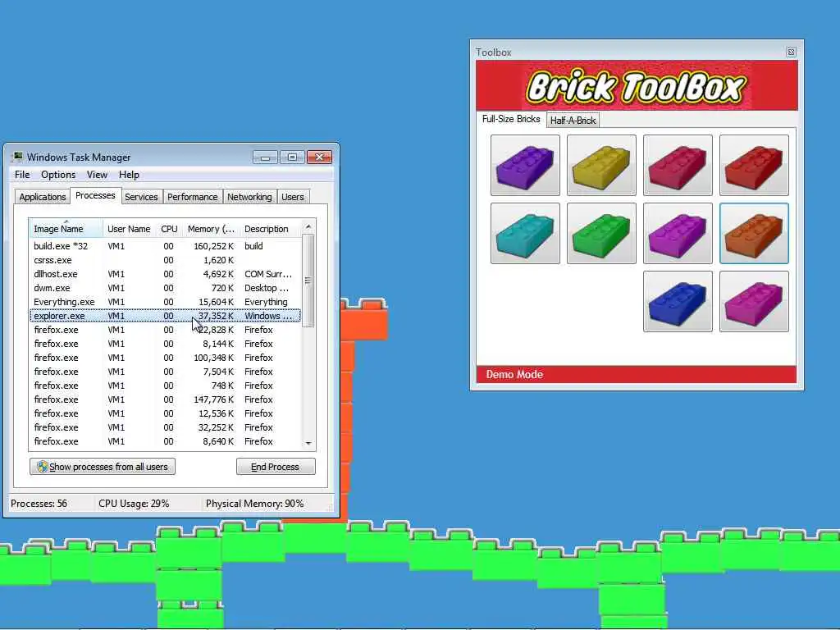Open the Options menu in Task Manager
The image size is (840, 630).
tap(58, 175)
